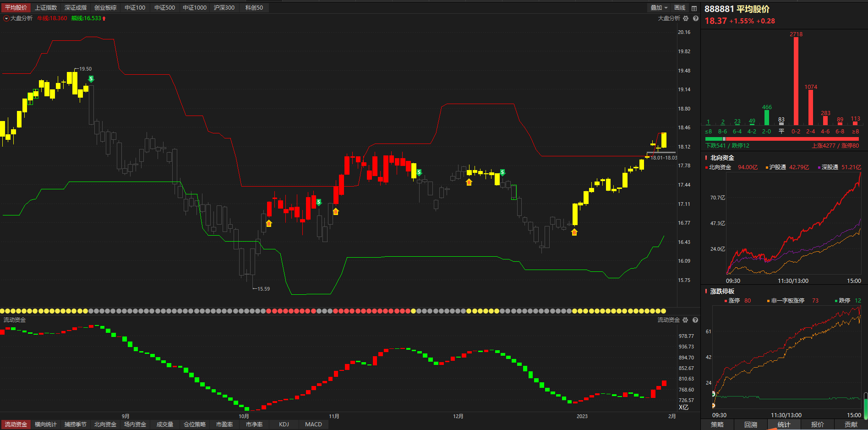Open the 策略 tab in right panel
Image resolution: width=868 pixels, height=430 pixels.
point(717,424)
